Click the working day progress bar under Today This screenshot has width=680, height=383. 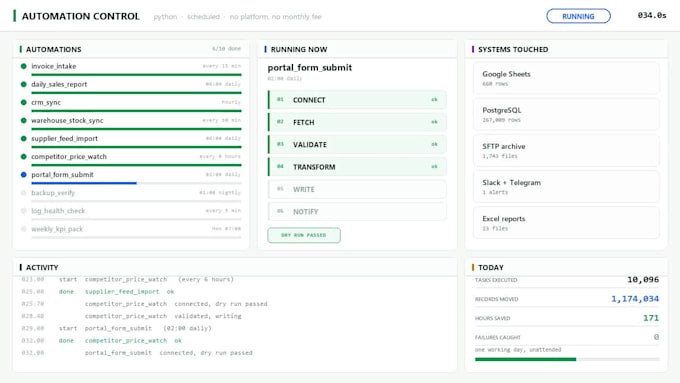[x=567, y=359]
